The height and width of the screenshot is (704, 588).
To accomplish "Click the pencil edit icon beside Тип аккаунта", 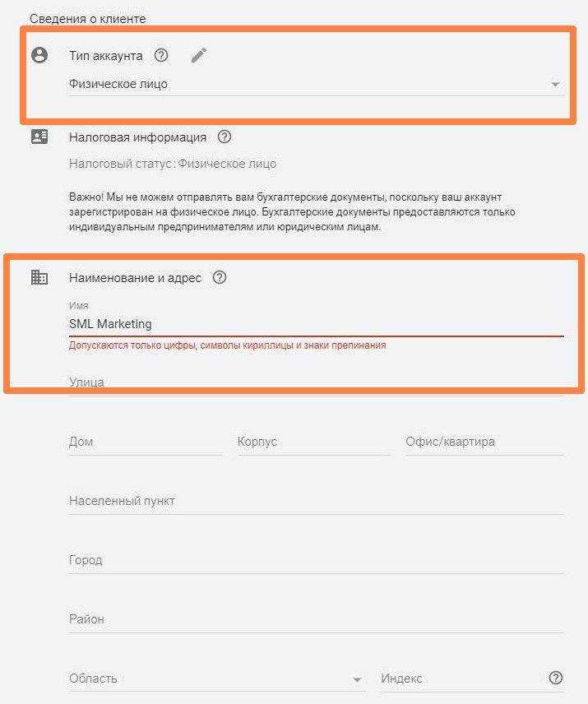I will point(198,56).
